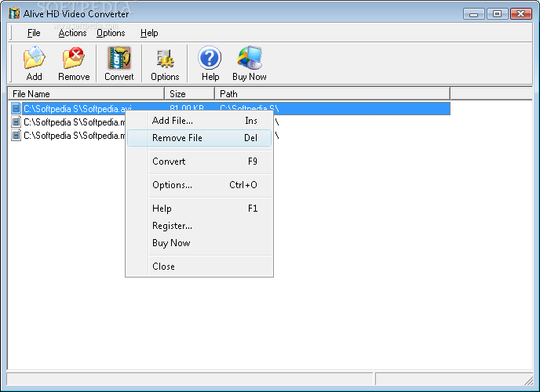Image resolution: width=540 pixels, height=392 pixels.
Task: Click the Remove toolbar icon
Action: [74, 64]
